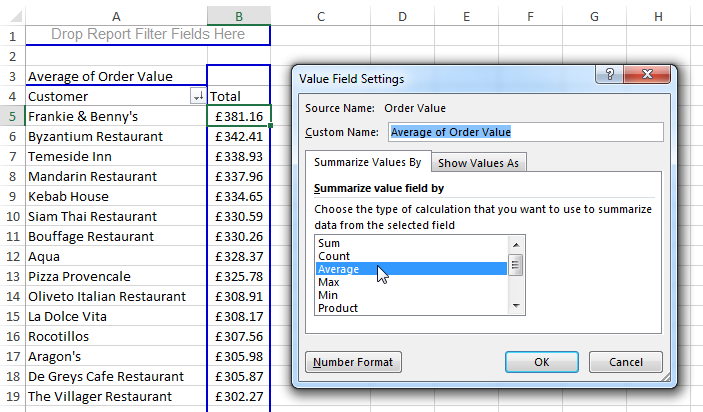Select row 9 header
This screenshot has height=412, width=703.
11,196
